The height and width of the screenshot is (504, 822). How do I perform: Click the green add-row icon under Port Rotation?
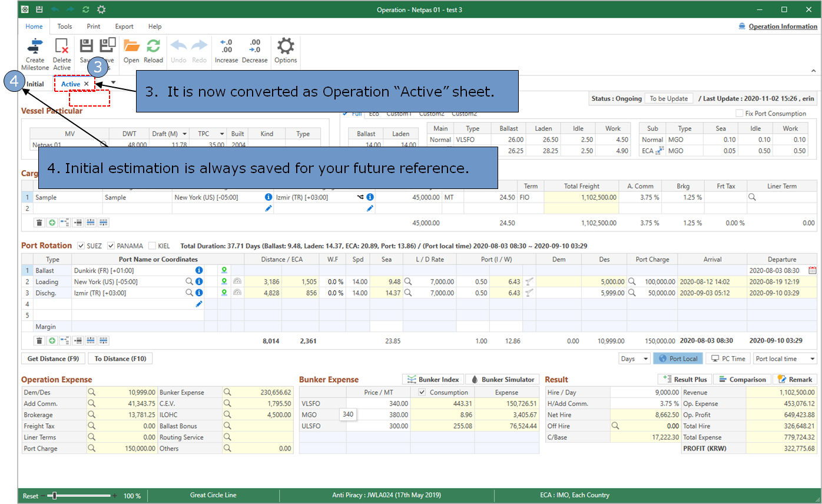pyautogui.click(x=52, y=340)
